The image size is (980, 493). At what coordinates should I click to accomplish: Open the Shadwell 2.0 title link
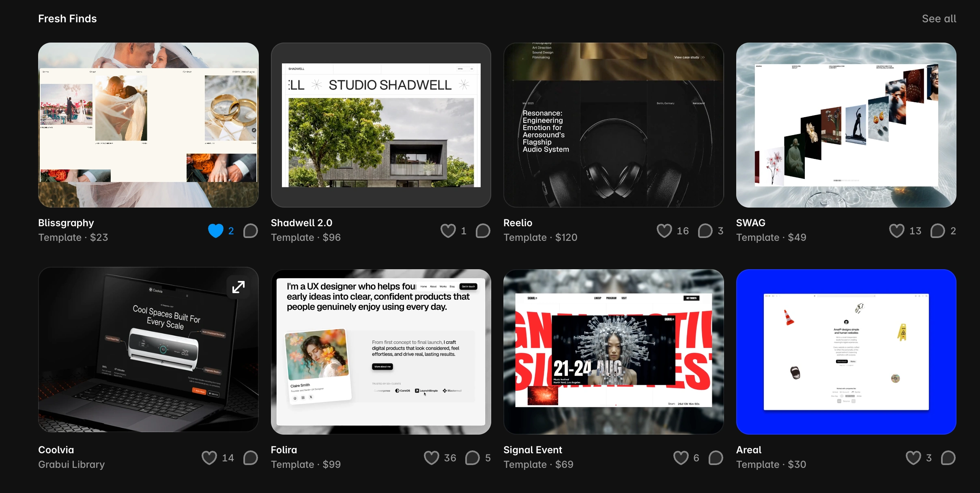pyautogui.click(x=301, y=223)
